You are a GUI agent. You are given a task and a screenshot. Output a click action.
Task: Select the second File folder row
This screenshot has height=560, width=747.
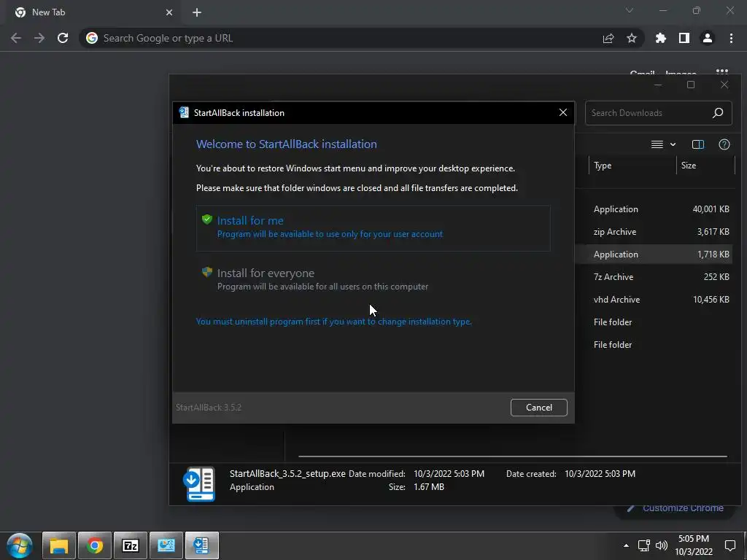[654, 345]
